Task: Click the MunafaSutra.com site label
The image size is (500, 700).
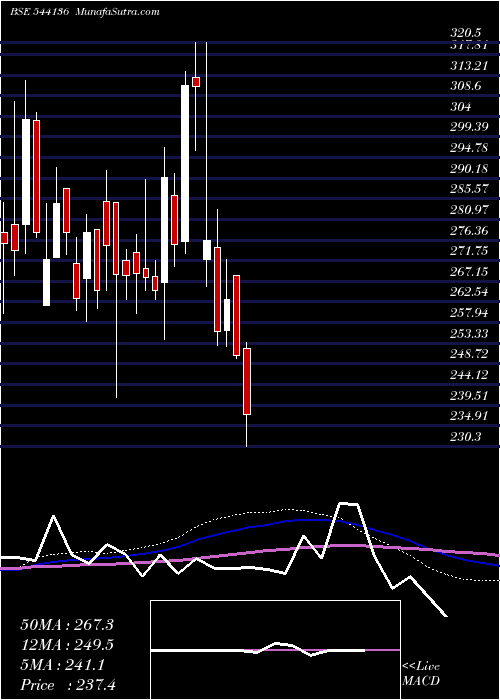Action: [118, 12]
